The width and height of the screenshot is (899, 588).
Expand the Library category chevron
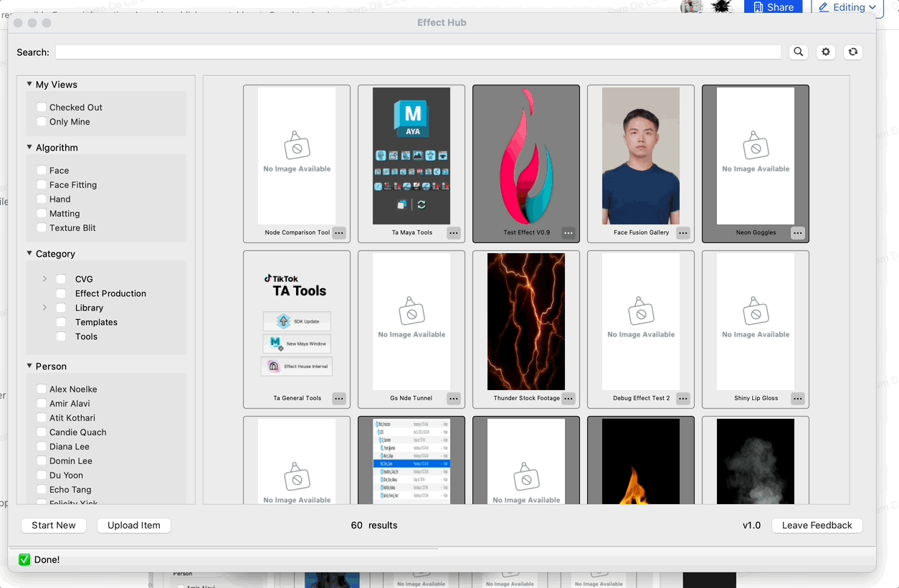coord(44,308)
